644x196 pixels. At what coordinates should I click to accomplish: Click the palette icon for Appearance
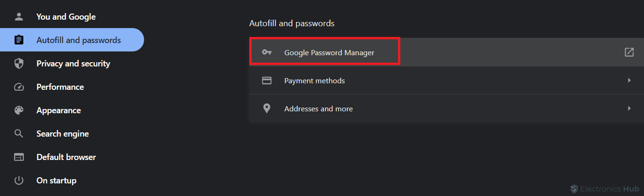[x=19, y=110]
